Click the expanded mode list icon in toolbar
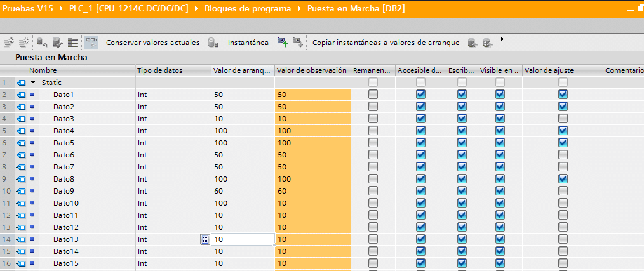Screen dimensions: 644x271 73,43
